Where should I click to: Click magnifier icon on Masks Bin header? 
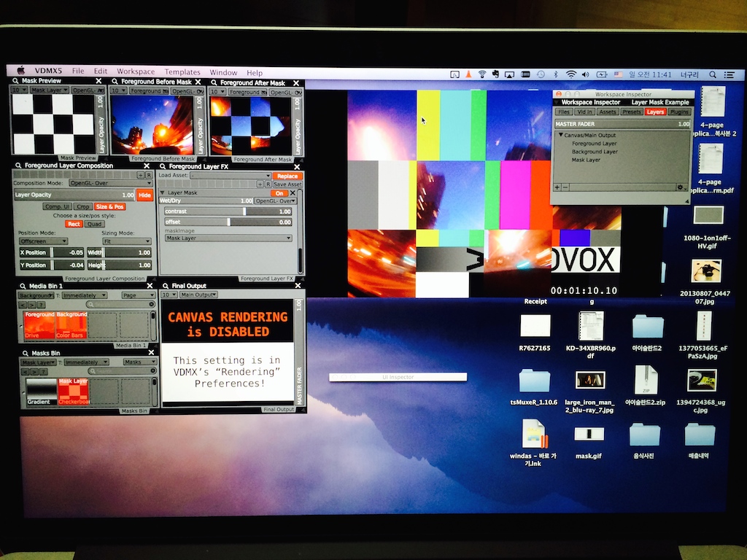coord(26,354)
